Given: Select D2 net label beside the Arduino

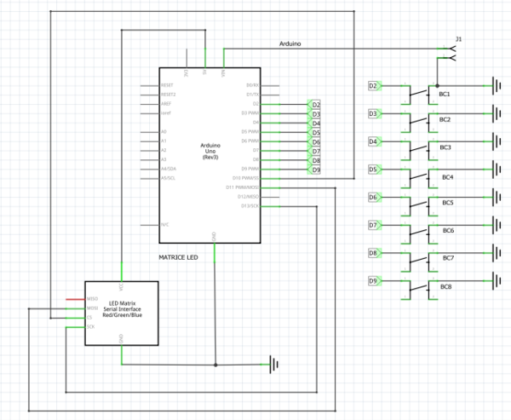Looking at the screenshot, I should (x=315, y=104).
